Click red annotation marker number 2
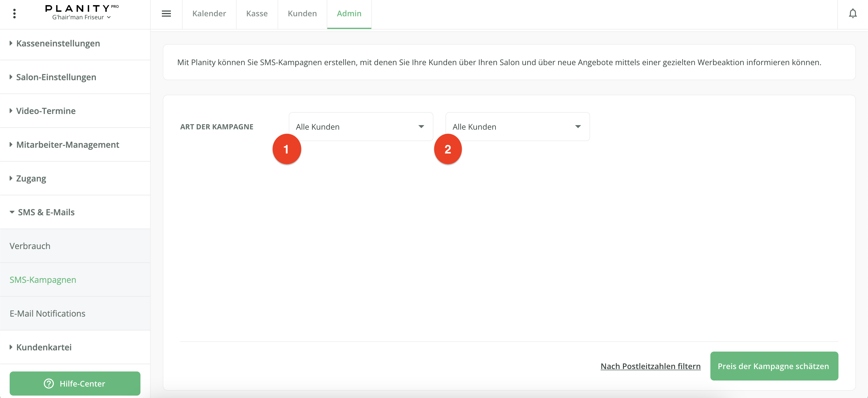The height and width of the screenshot is (398, 868). tap(448, 149)
